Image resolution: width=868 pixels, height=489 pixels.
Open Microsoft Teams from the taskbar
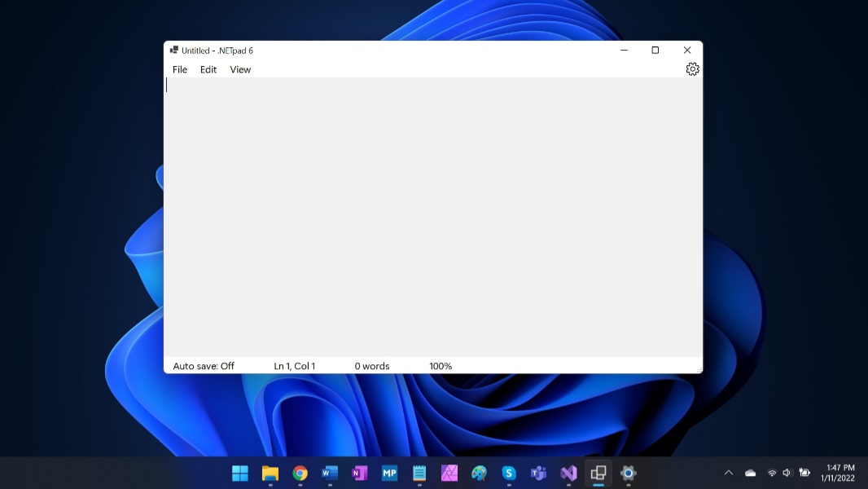538,473
